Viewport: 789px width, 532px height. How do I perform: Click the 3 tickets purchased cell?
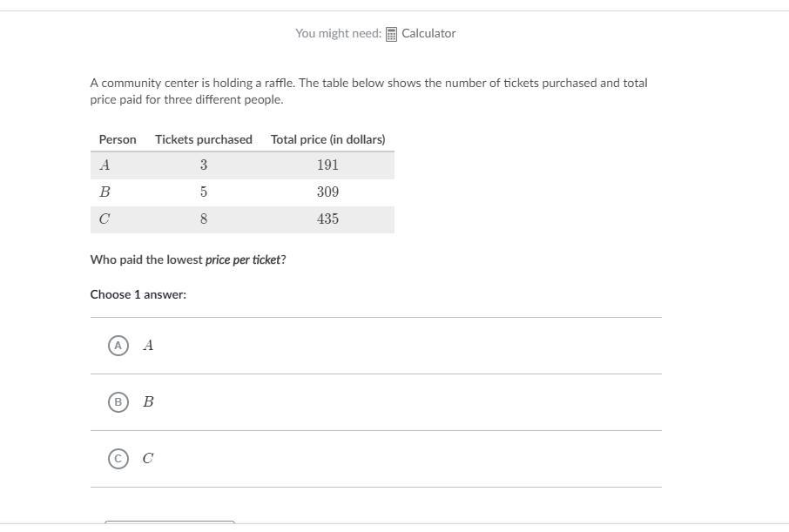click(204, 165)
